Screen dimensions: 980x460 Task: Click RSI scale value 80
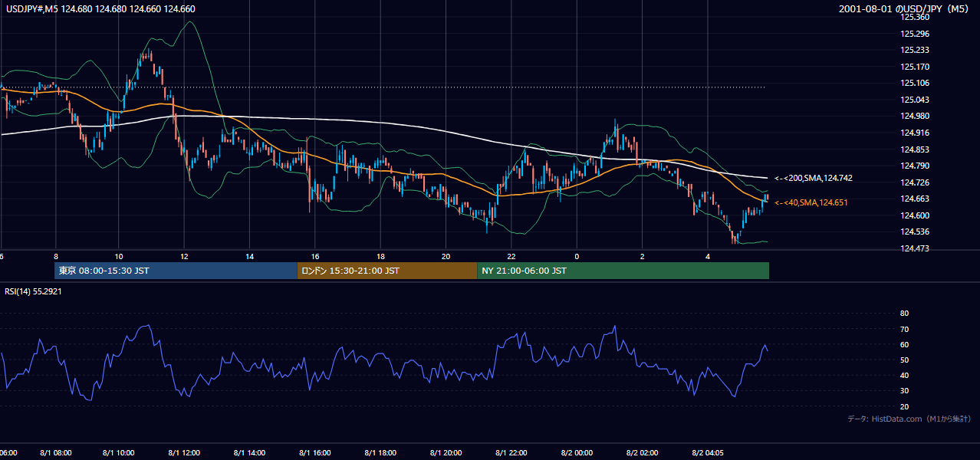coord(904,314)
